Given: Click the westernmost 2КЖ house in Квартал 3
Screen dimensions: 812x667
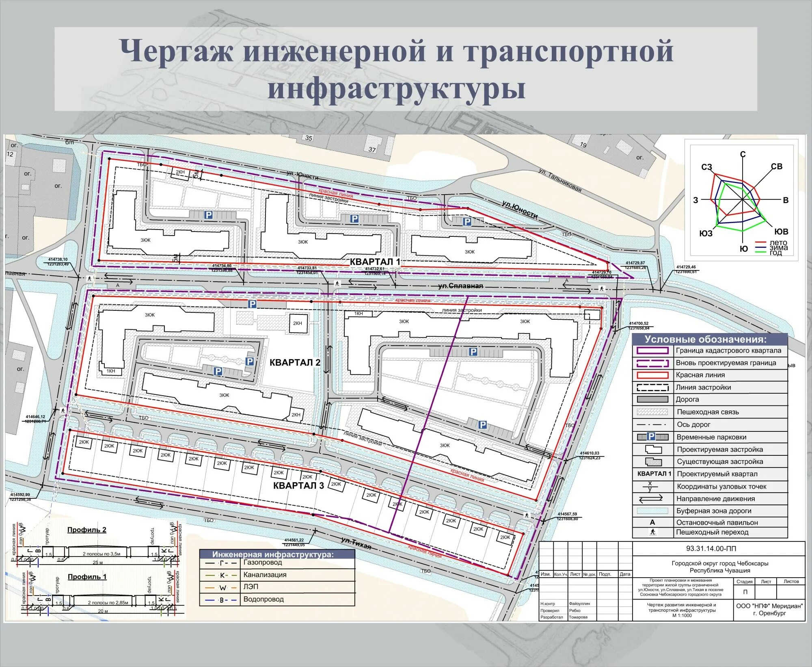Looking at the screenshot, I should tap(84, 442).
